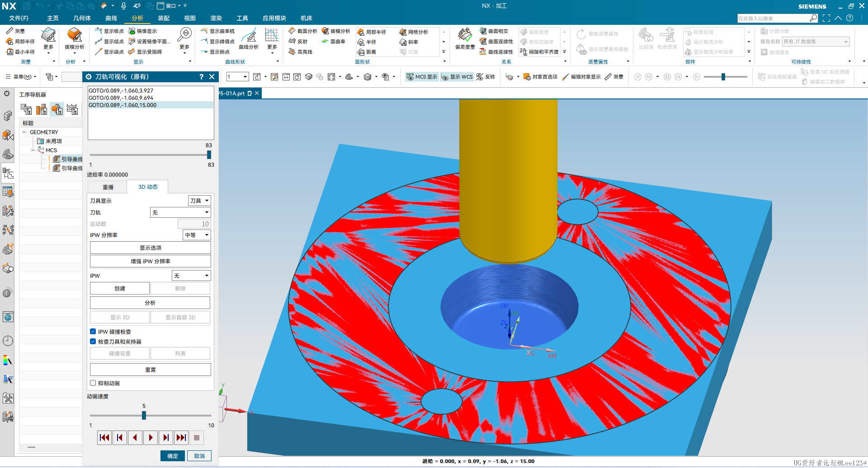This screenshot has width=868, height=468.
Task: Open the History clock sidebar icon
Action: [x=8, y=341]
